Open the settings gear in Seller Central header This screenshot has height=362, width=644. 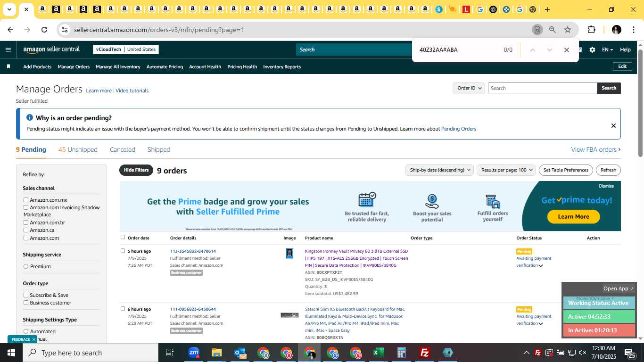point(592,49)
